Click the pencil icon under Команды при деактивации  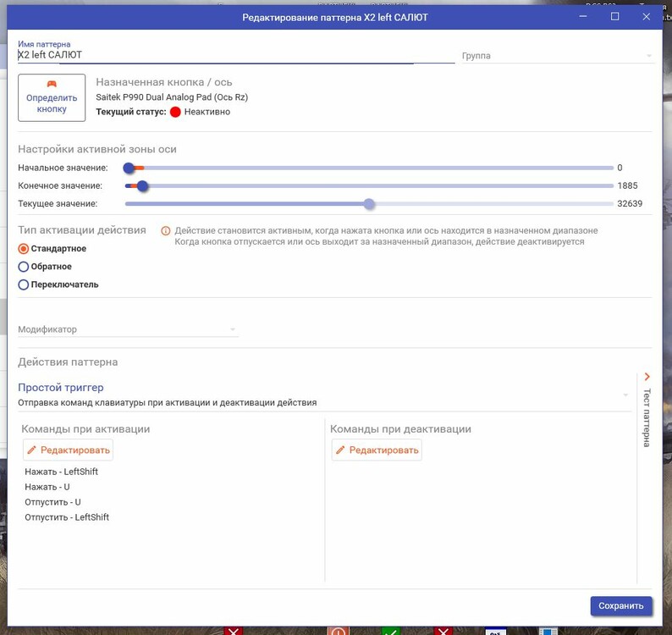(340, 450)
